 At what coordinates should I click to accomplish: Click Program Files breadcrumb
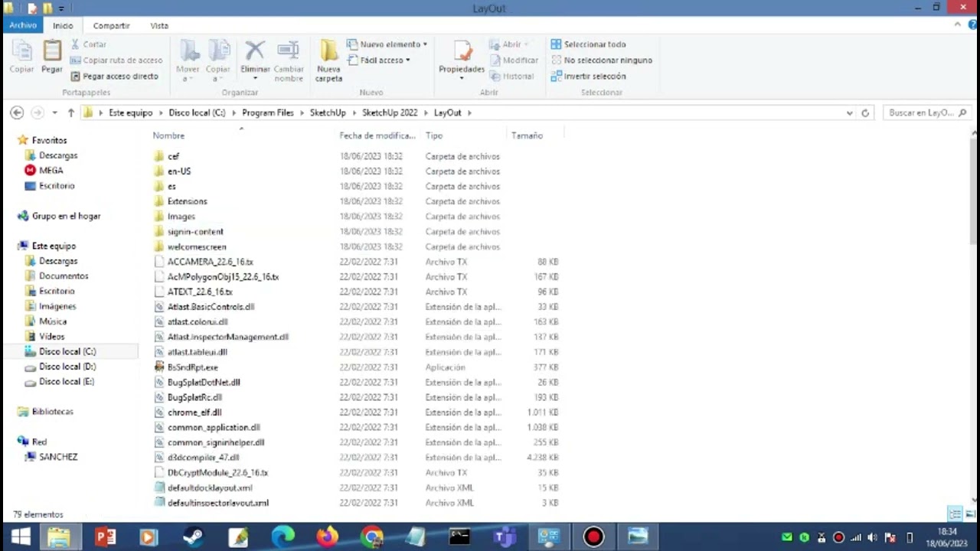click(x=268, y=112)
